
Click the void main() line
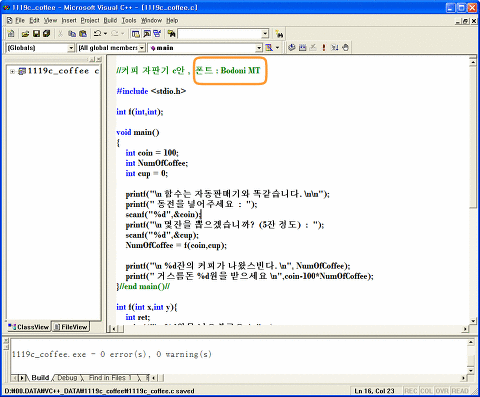click(x=138, y=132)
